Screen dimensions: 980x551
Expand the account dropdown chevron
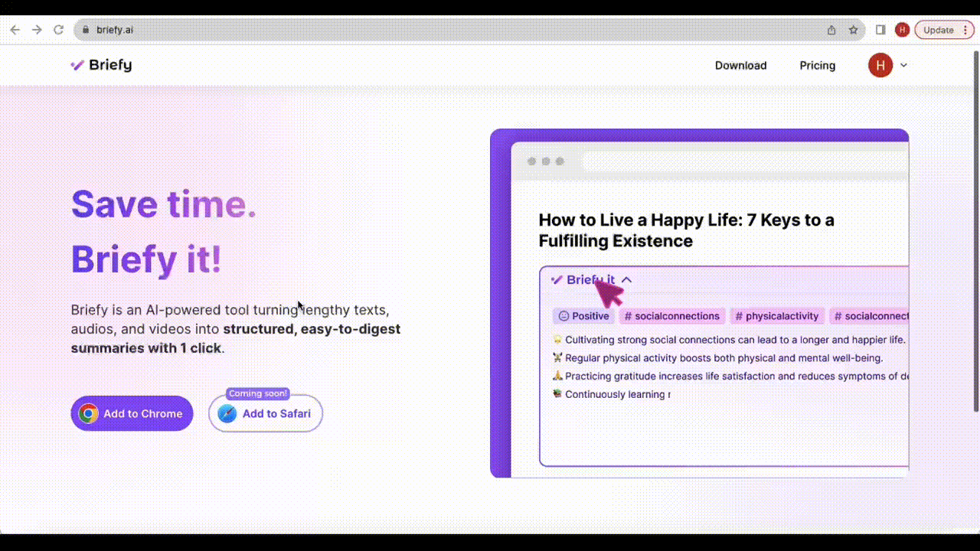[903, 65]
